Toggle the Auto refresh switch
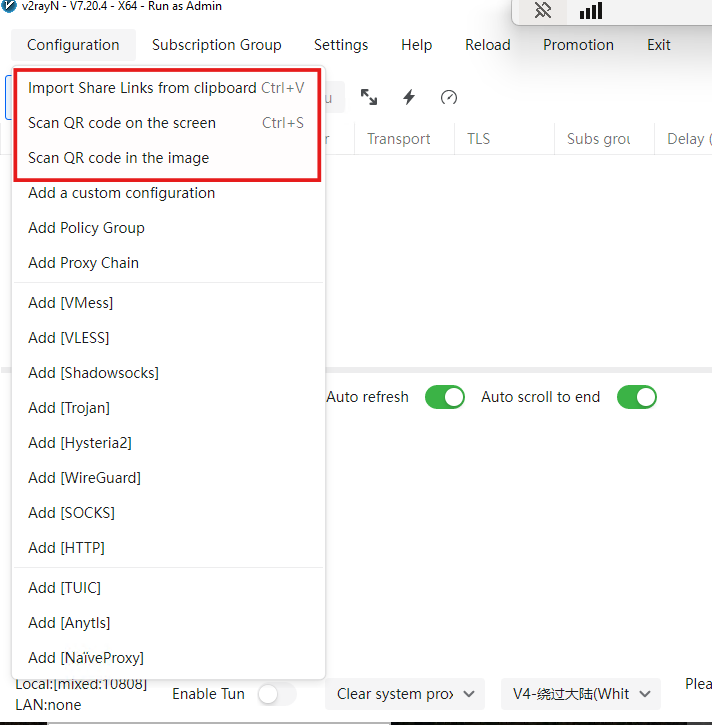 445,397
